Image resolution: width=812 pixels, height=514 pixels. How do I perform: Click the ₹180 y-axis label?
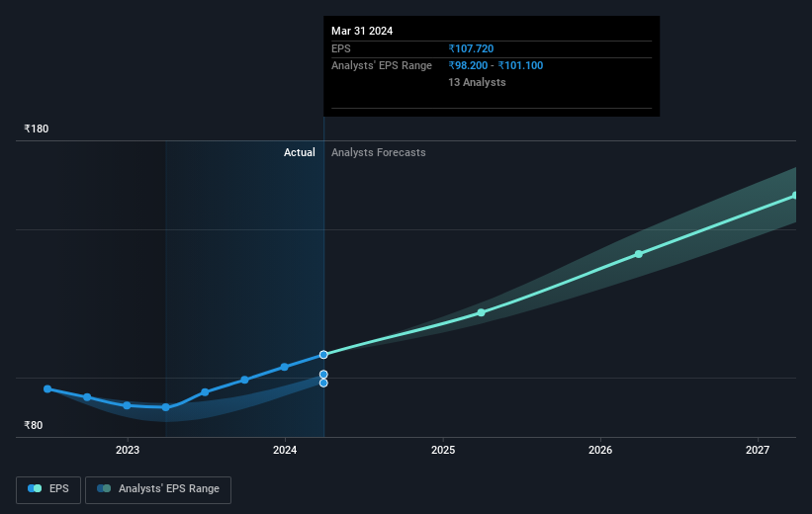pos(37,128)
